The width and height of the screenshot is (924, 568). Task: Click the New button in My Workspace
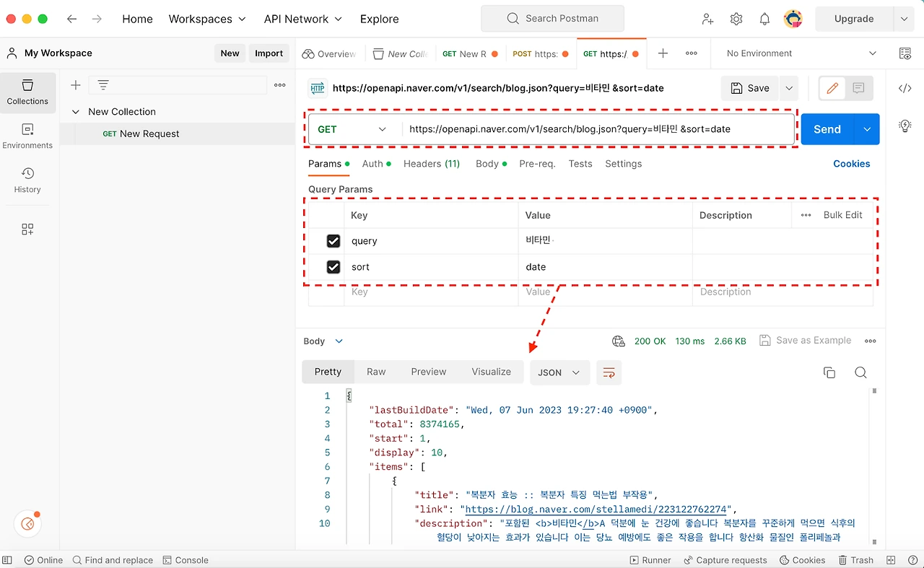click(x=230, y=53)
